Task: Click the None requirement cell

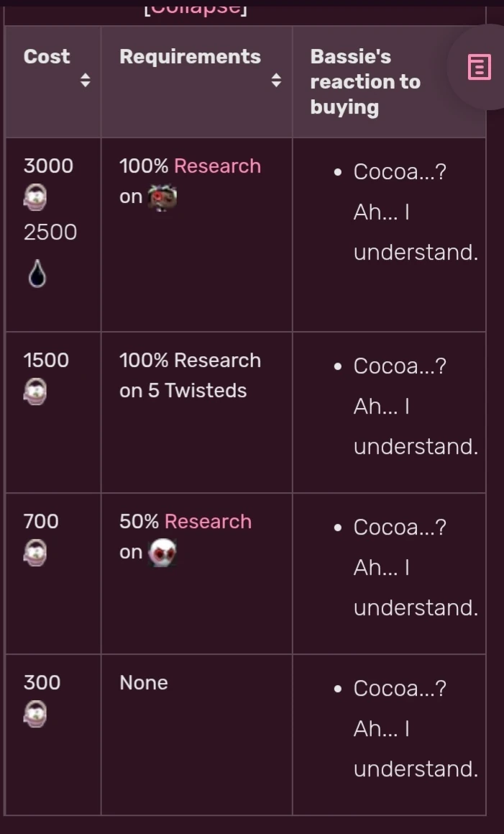Action: click(143, 682)
